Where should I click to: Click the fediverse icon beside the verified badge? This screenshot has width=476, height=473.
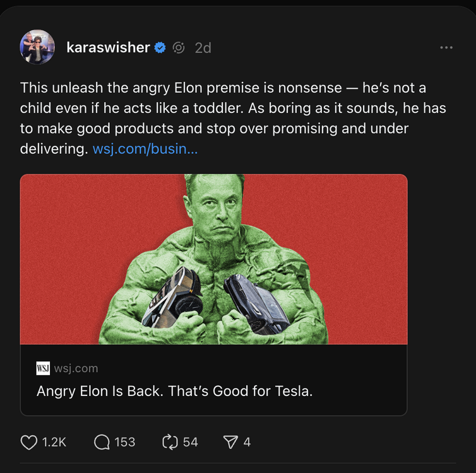point(179,47)
